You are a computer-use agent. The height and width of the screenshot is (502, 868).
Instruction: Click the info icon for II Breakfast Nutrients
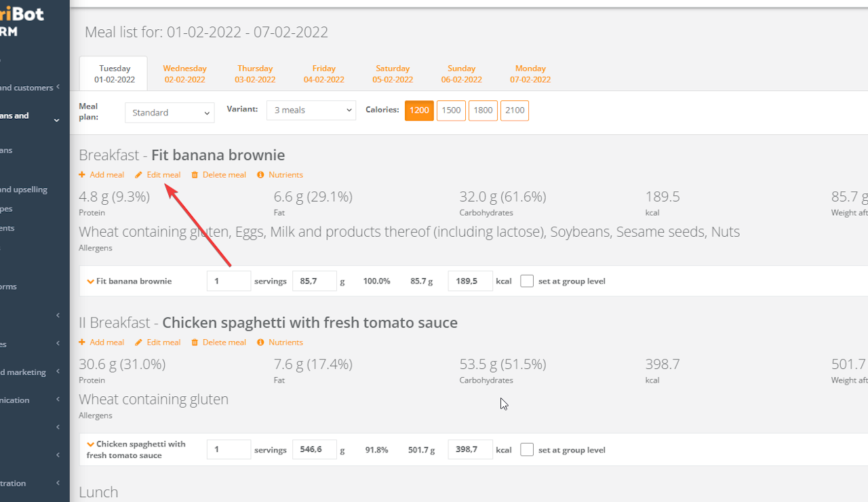pos(260,343)
